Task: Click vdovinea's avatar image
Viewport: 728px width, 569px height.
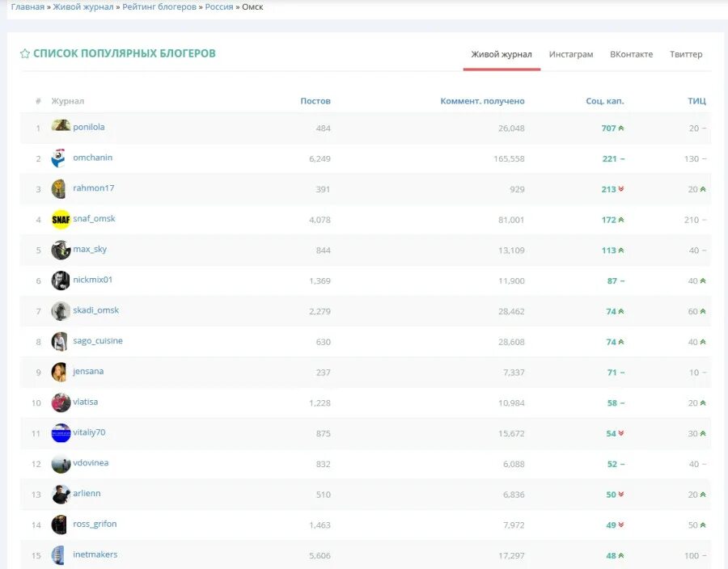Action: pyautogui.click(x=61, y=464)
